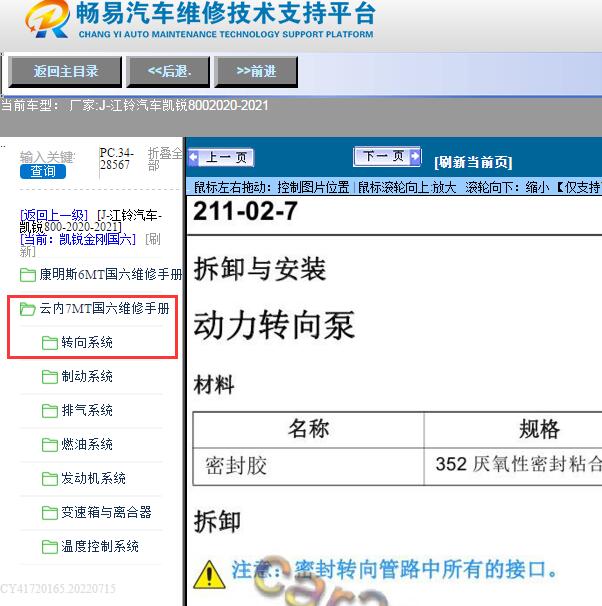This screenshot has height=606, width=602.
Task: Click the yellow warning triangle icon
Action: pyautogui.click(x=209, y=575)
